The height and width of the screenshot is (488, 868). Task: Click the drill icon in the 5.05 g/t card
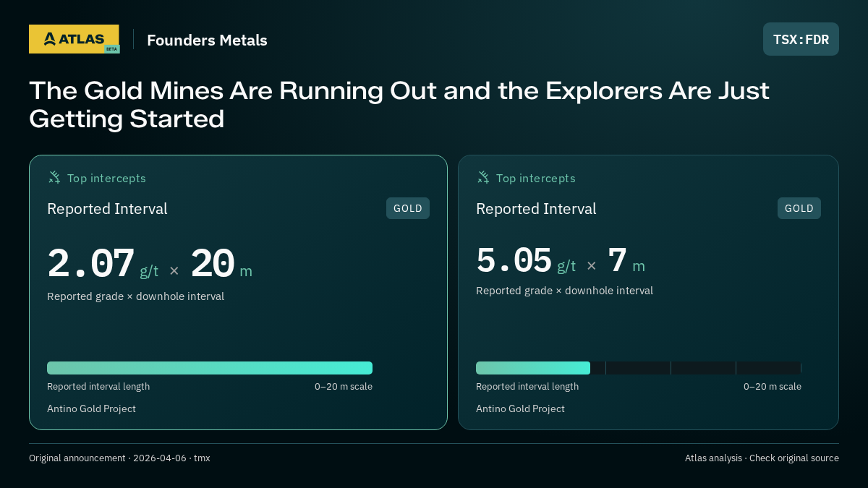[x=483, y=177]
